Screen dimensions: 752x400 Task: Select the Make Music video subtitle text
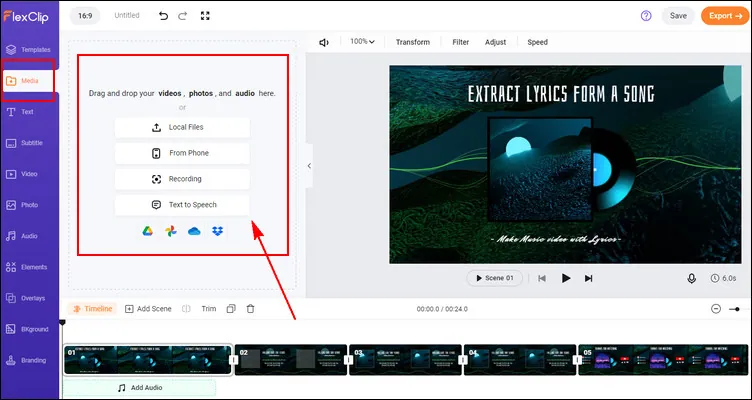556,239
